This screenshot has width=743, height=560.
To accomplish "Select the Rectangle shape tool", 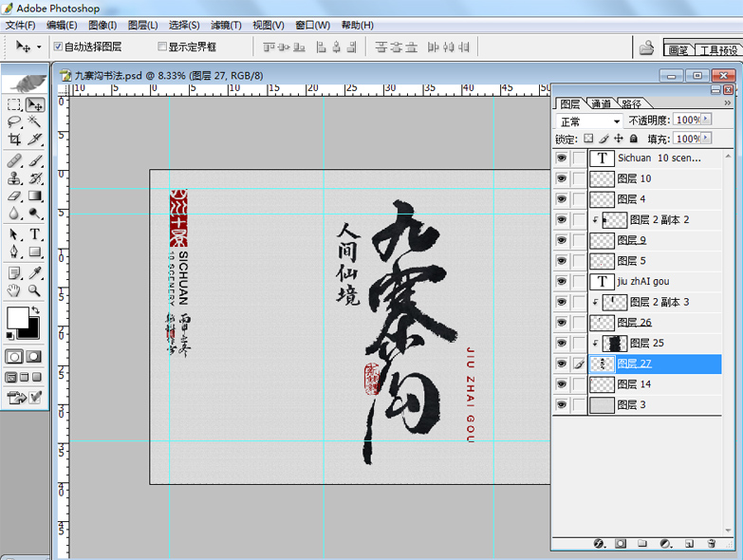I will 34,252.
